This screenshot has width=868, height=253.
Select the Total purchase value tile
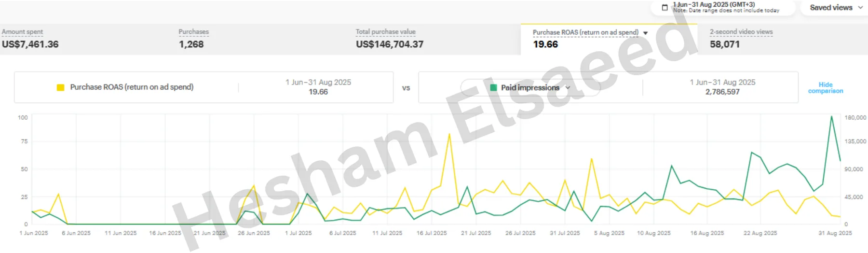(x=437, y=39)
